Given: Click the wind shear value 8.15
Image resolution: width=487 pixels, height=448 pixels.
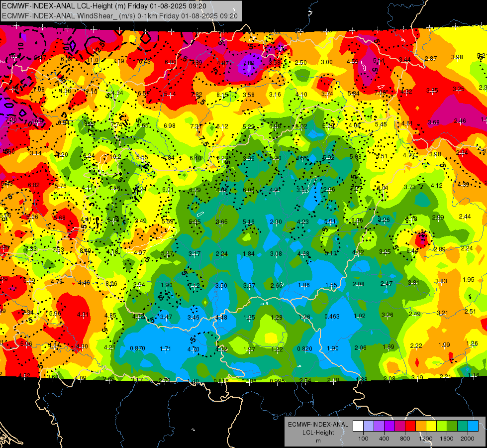Looking at the screenshot, I should point(222,95).
